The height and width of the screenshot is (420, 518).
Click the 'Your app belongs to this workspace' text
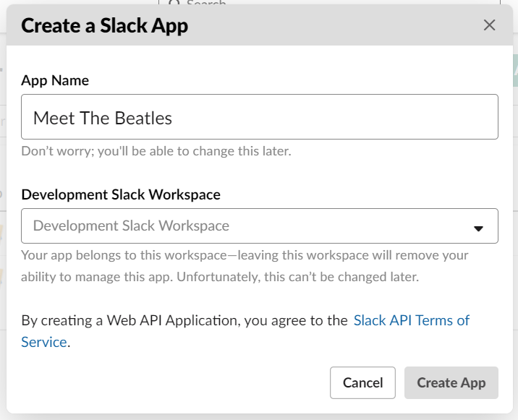pos(245,266)
